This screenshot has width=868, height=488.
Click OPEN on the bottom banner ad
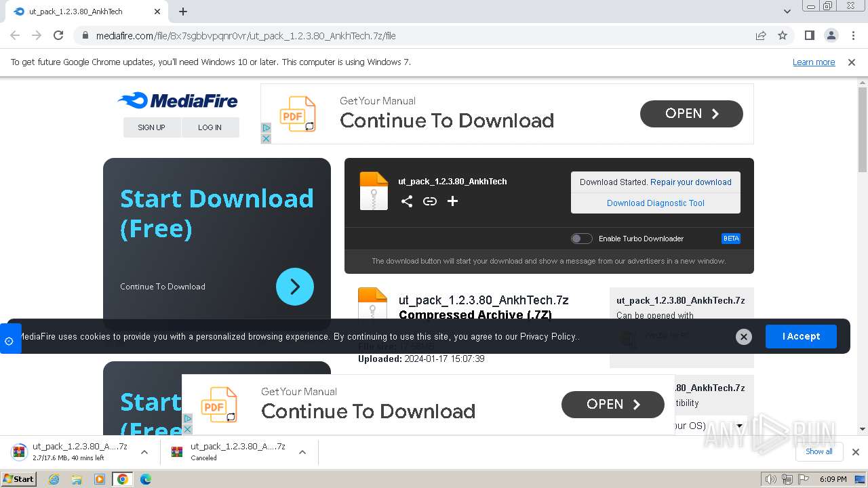coord(613,404)
